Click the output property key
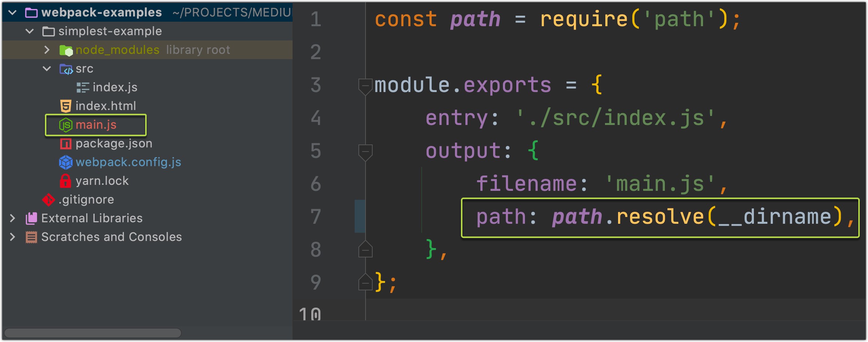The image size is (868, 342). [463, 151]
